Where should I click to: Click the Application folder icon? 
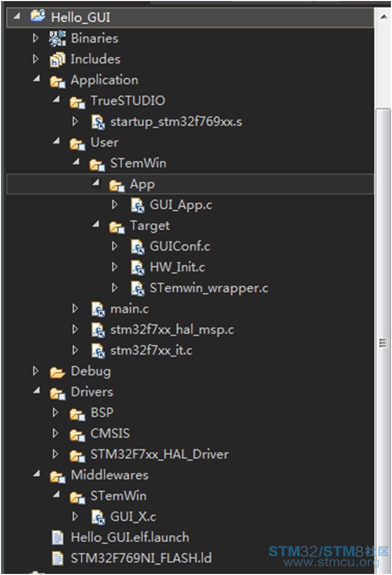pos(58,81)
